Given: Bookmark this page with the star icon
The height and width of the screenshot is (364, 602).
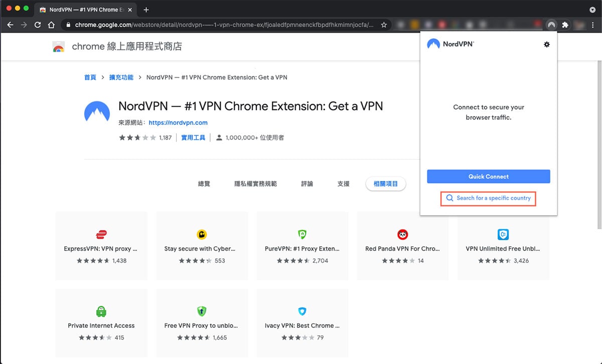Looking at the screenshot, I should [x=384, y=25].
